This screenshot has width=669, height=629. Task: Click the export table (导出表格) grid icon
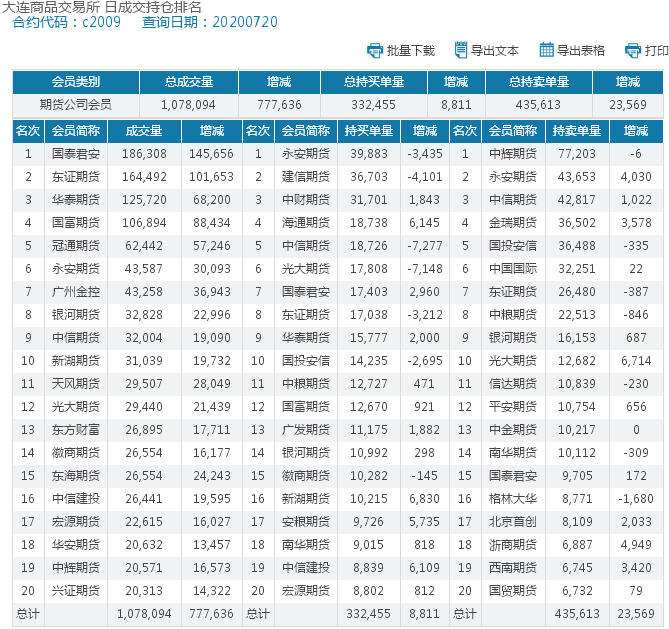[547, 50]
